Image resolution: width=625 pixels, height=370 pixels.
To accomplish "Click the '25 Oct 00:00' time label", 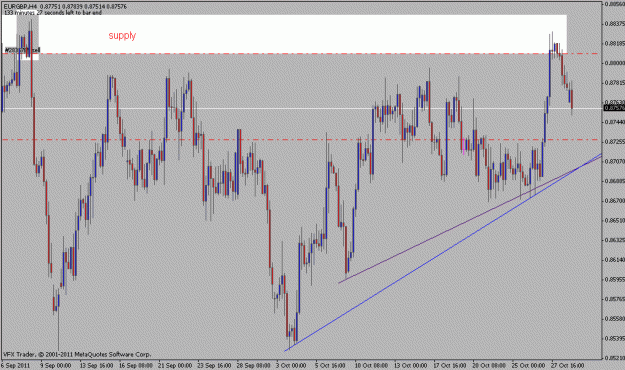I will pos(529,365).
